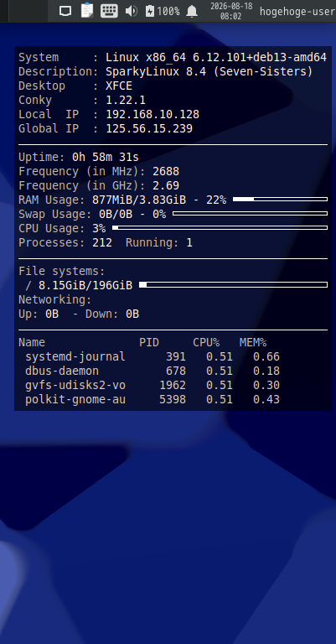Open notifications bell icon
336x644 pixels.
tap(192, 11)
